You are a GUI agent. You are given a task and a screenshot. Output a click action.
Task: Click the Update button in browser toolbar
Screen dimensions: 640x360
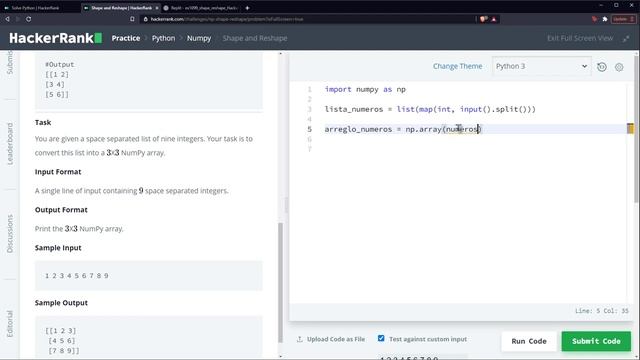tap(623, 19)
